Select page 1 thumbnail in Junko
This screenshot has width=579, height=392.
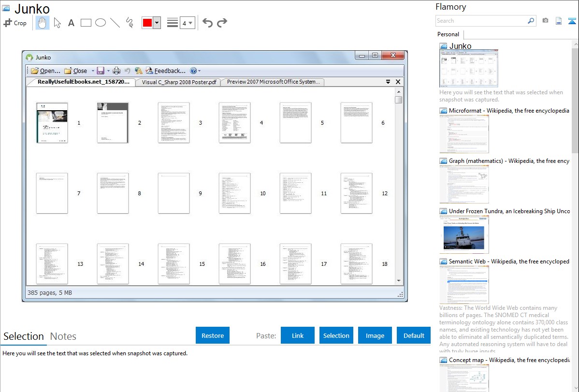pos(52,123)
